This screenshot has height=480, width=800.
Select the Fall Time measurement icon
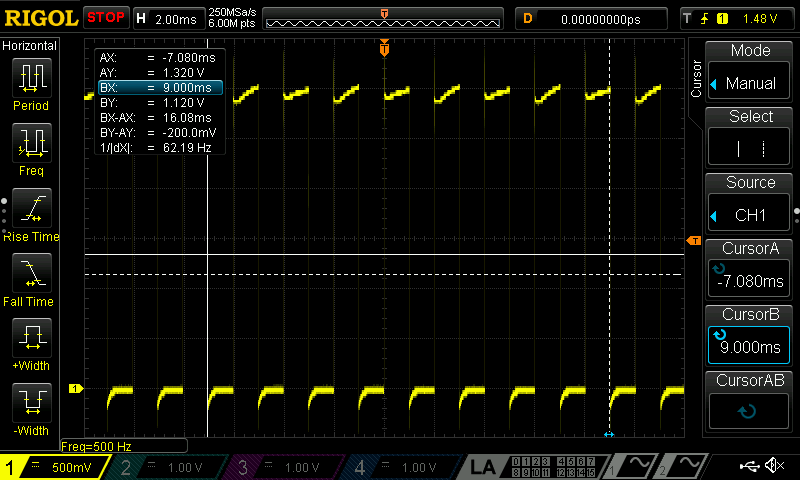point(31,273)
